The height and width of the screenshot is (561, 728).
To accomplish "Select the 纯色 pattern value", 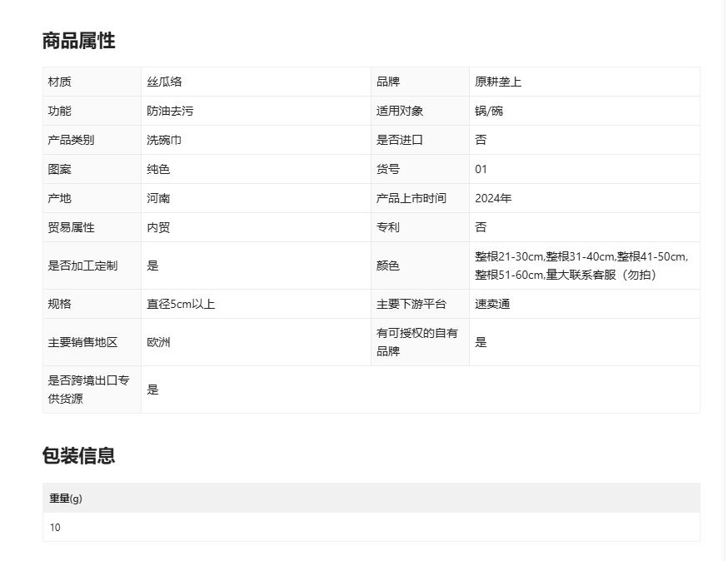I will point(158,169).
